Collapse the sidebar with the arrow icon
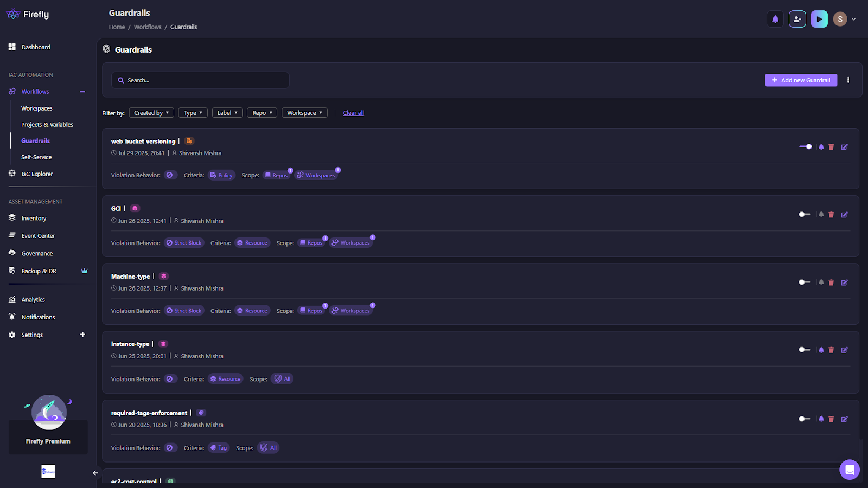The height and width of the screenshot is (488, 868). tap(95, 473)
